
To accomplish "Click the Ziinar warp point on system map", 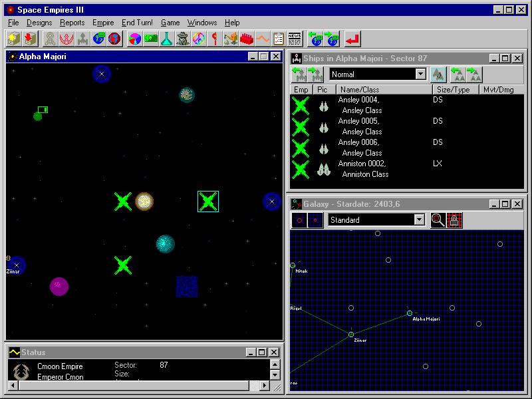I will 16,265.
